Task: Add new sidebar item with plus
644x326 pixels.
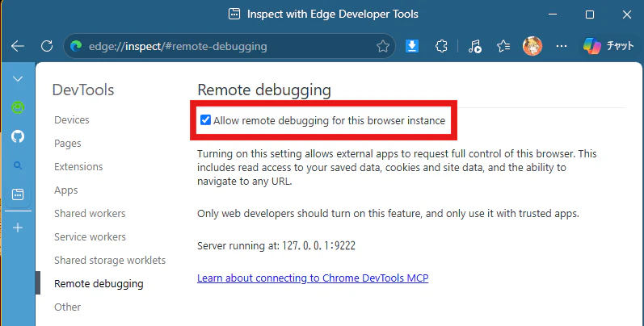Action: pos(18,228)
